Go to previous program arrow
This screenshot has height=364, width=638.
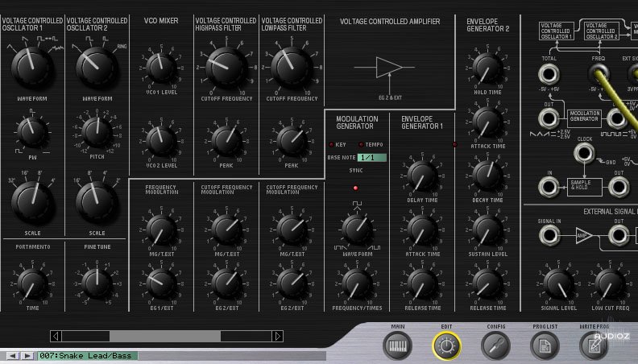click(x=12, y=356)
